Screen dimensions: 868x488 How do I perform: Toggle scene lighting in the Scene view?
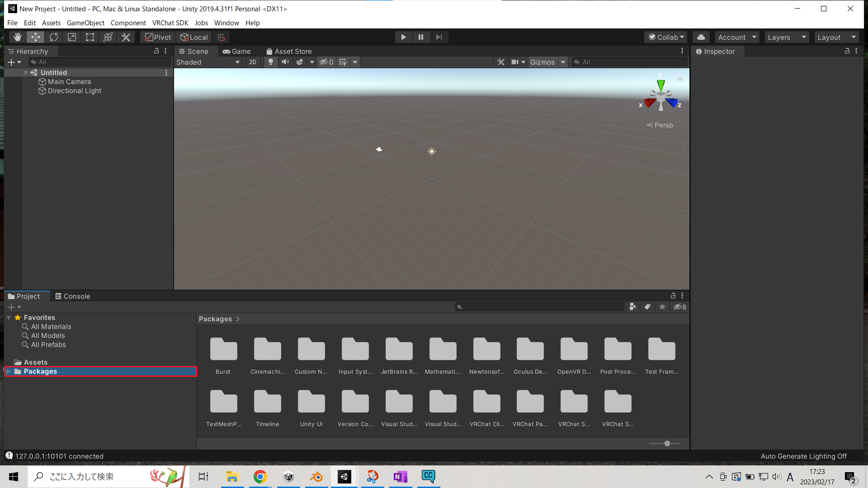pyautogui.click(x=270, y=62)
